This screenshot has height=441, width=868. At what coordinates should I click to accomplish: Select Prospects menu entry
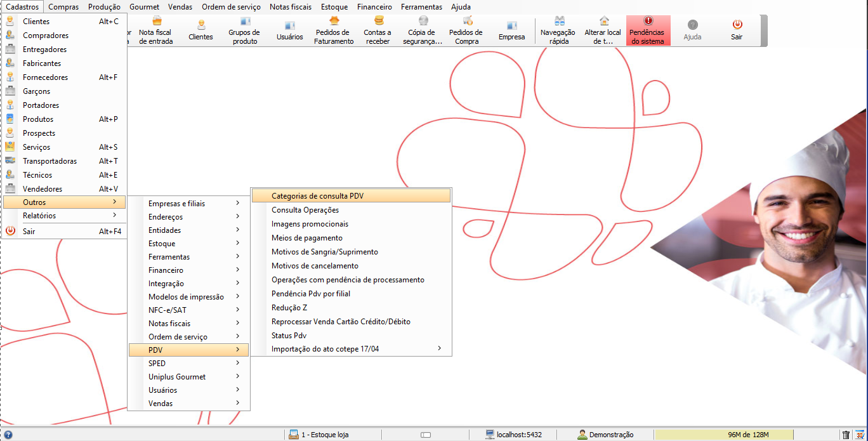[65, 133]
